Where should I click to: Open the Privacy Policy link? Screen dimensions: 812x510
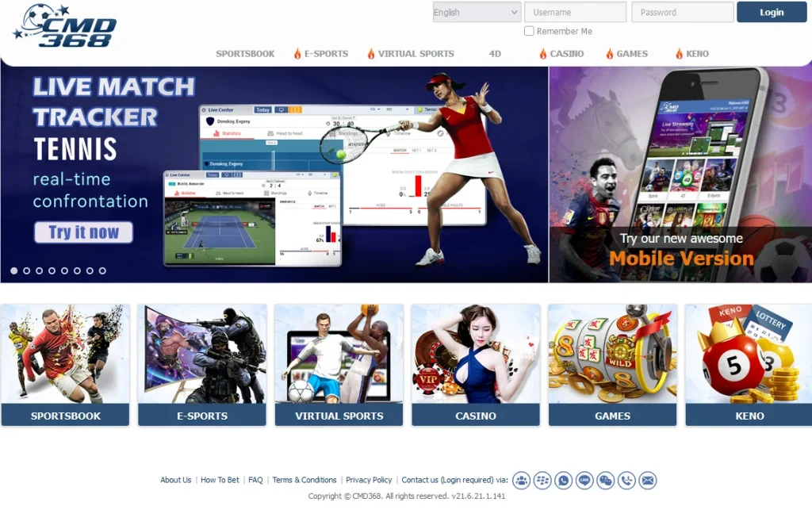369,480
